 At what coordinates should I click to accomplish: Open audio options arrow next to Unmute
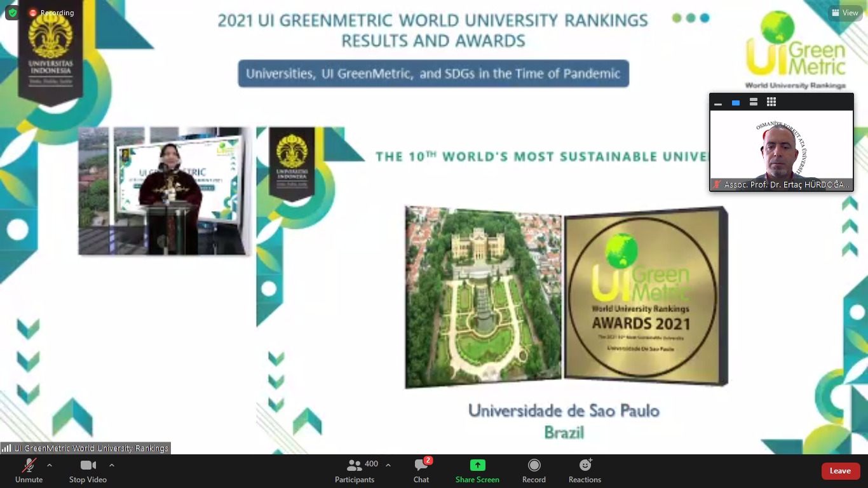click(50, 465)
